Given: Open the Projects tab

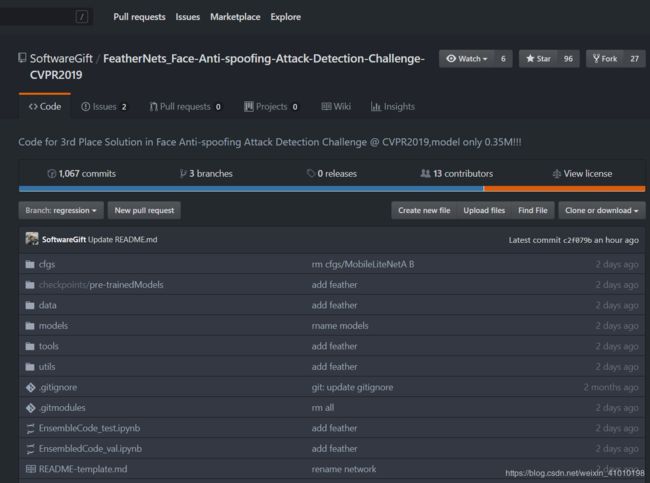Looking at the screenshot, I should (271, 107).
